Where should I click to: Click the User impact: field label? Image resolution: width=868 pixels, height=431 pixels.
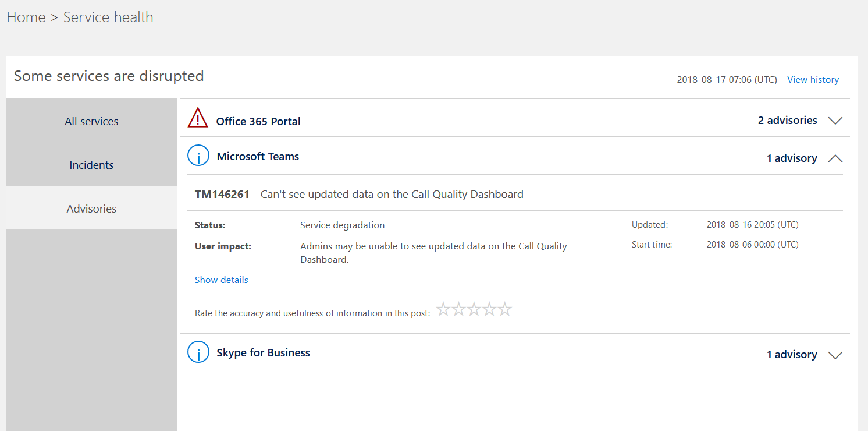pos(223,246)
